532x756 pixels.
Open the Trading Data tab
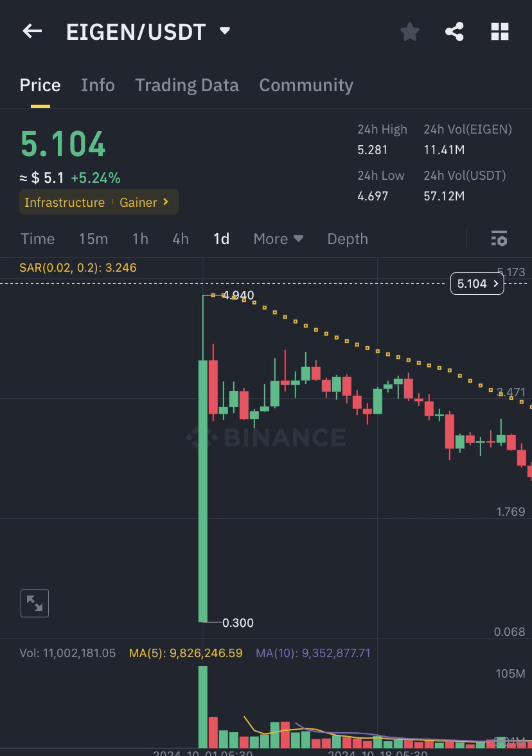[x=186, y=85]
